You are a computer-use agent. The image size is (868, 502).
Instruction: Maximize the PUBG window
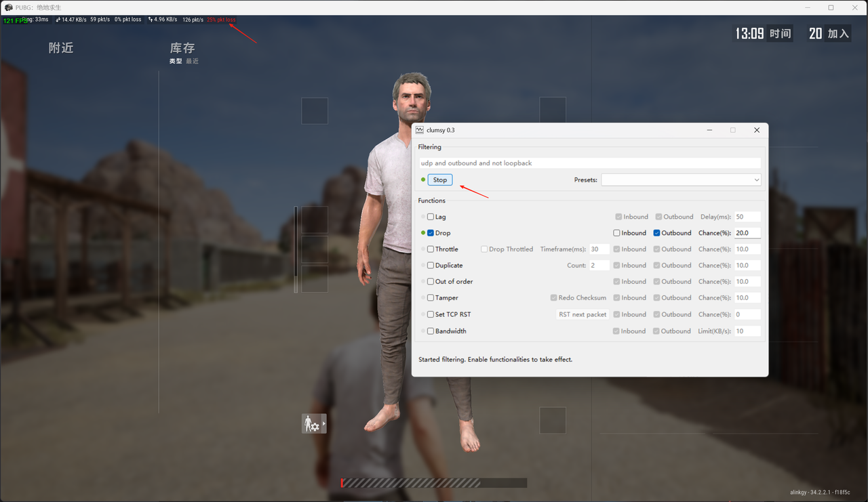pos(831,7)
